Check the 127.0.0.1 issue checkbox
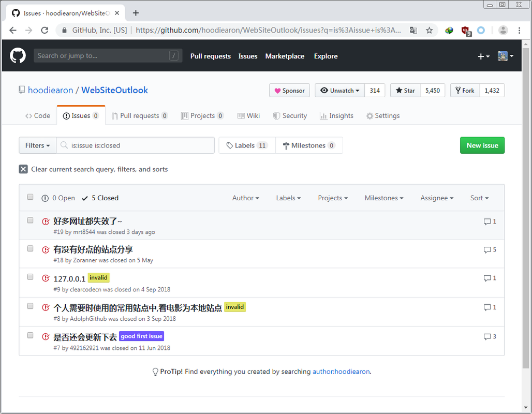Image resolution: width=532 pixels, height=414 pixels. pyautogui.click(x=30, y=276)
